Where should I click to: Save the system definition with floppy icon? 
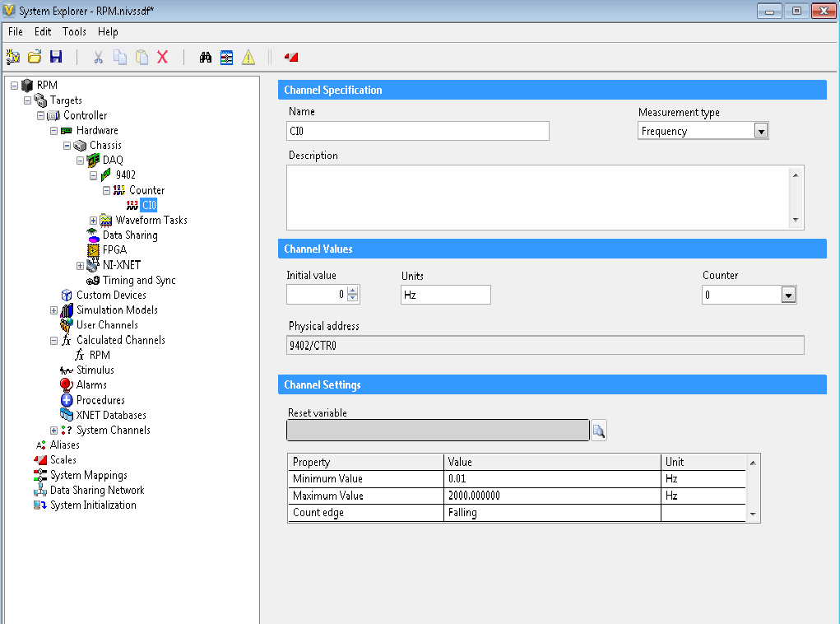coord(56,57)
